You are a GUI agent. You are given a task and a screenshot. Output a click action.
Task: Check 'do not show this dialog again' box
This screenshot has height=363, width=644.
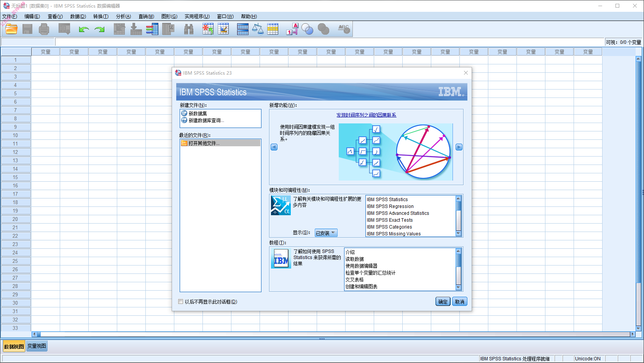click(181, 302)
